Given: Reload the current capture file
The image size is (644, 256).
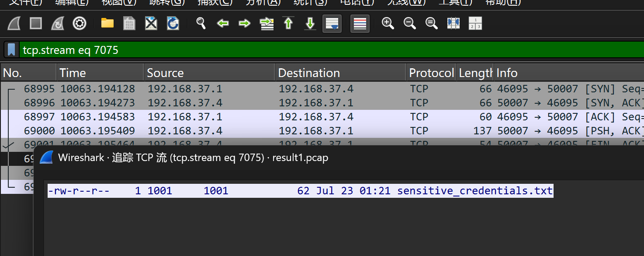Looking at the screenshot, I should click(173, 23).
